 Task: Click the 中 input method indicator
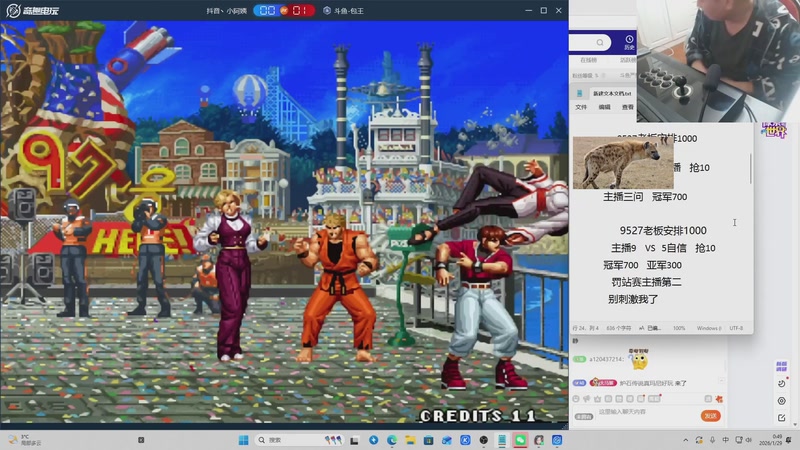(726, 440)
